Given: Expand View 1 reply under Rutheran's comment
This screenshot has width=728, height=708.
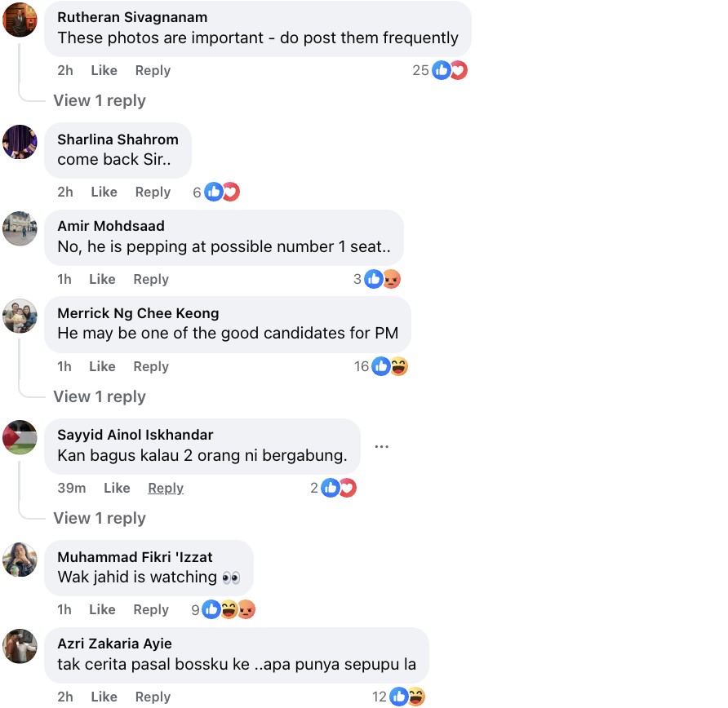Looking at the screenshot, I should point(100,101).
